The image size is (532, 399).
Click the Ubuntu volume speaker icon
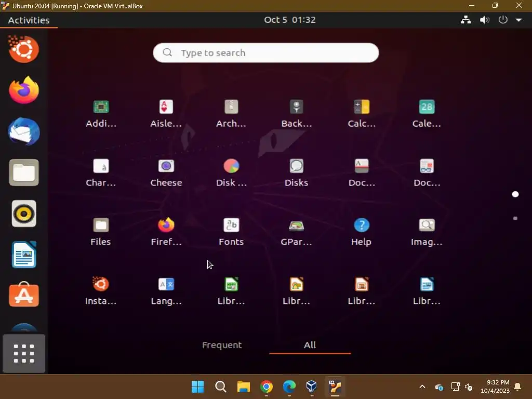[485, 20]
